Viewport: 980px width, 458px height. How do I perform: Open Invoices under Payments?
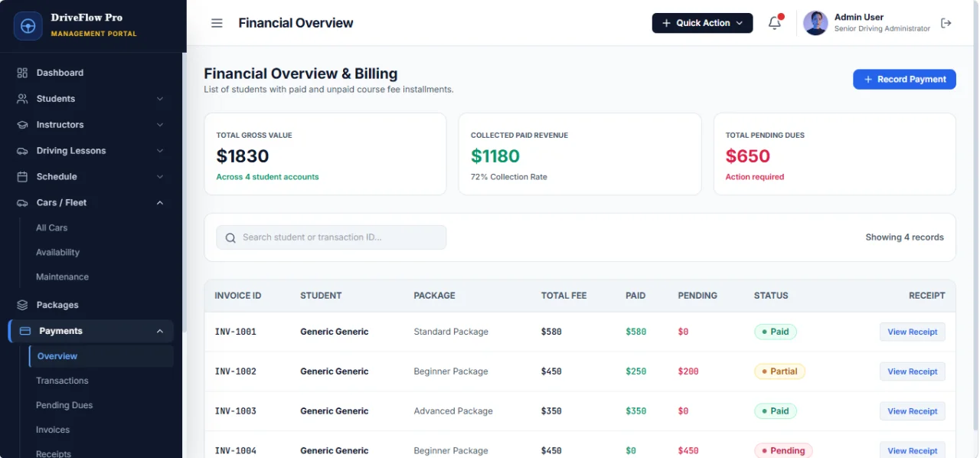pyautogui.click(x=53, y=430)
